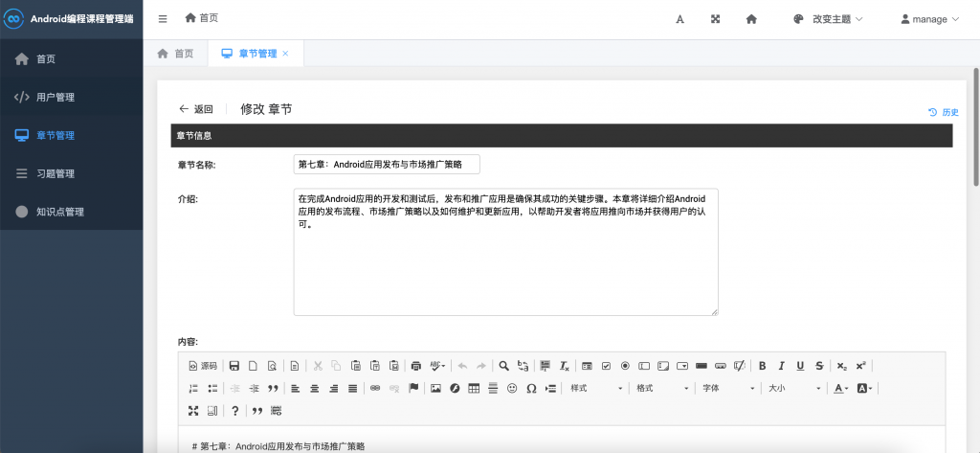Click Paste from Word icon
This screenshot has width=980, height=453.
(393, 366)
